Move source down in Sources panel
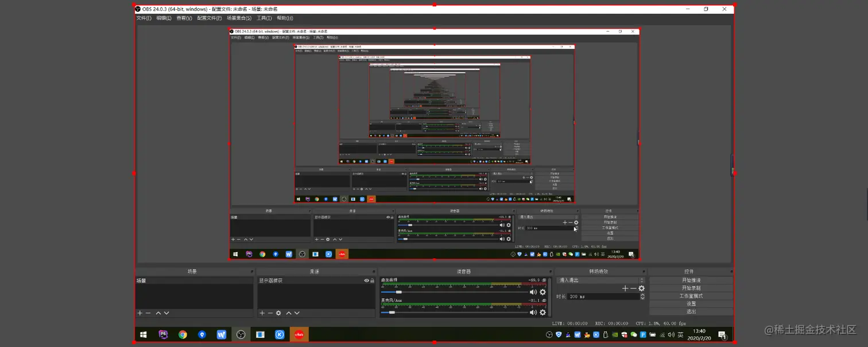 pyautogui.click(x=297, y=313)
